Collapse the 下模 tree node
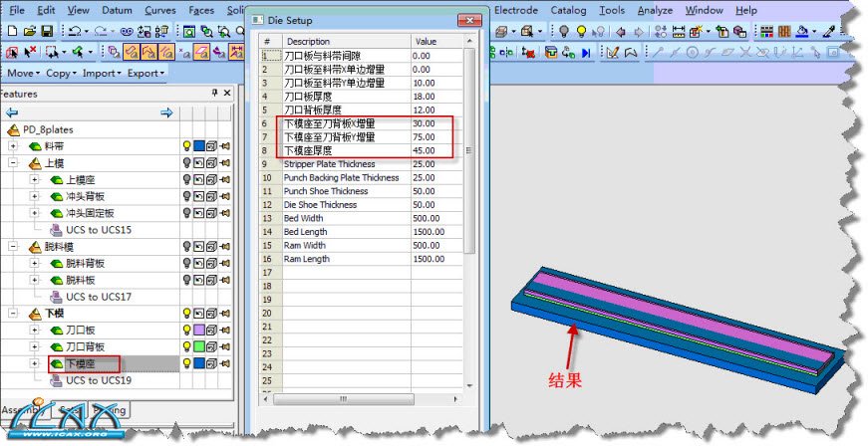This screenshot has width=868, height=446. click(x=13, y=314)
